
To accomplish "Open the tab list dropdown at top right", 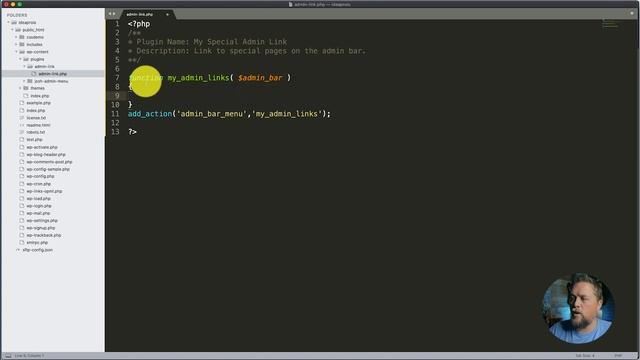I will (632, 13).
